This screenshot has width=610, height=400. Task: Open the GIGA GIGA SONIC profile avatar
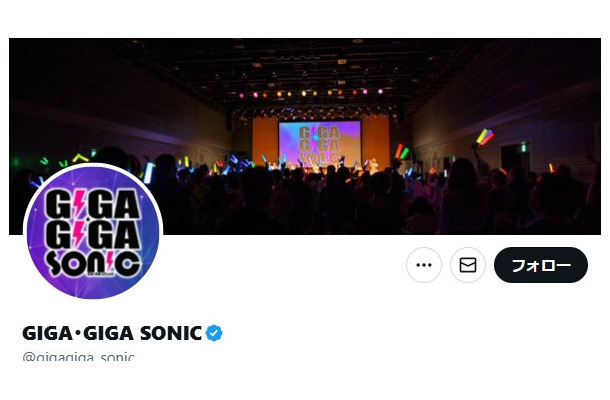tap(93, 232)
